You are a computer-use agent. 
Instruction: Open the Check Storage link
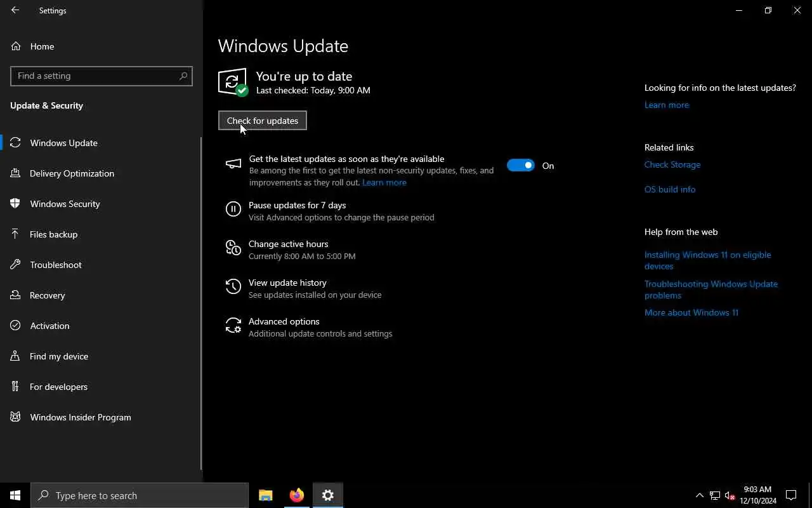(x=672, y=164)
